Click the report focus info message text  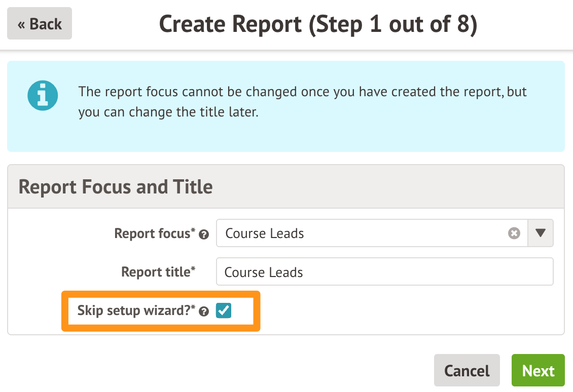[302, 102]
